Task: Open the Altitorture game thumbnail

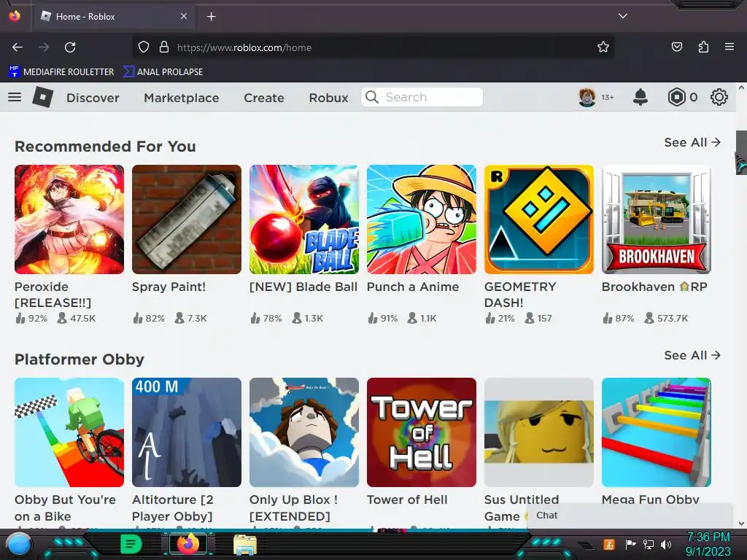Action: [x=187, y=432]
